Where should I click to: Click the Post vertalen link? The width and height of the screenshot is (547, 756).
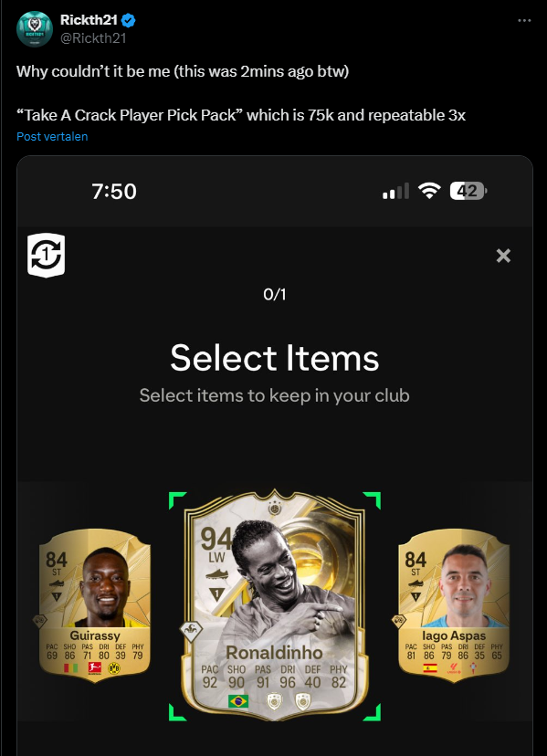pos(52,136)
